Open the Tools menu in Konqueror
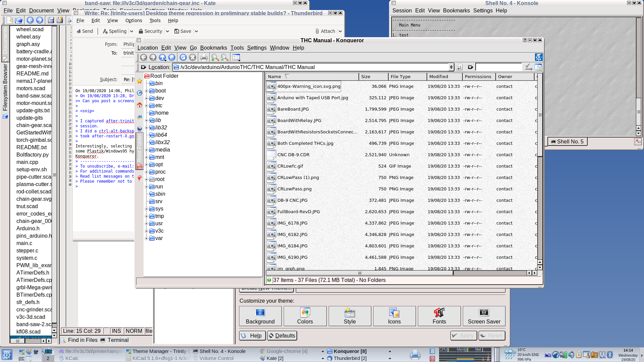This screenshot has height=362, width=644. click(237, 48)
